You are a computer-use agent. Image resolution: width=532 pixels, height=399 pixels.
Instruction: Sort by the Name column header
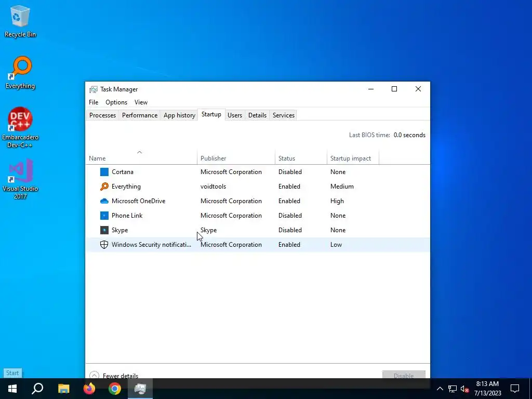(141, 158)
